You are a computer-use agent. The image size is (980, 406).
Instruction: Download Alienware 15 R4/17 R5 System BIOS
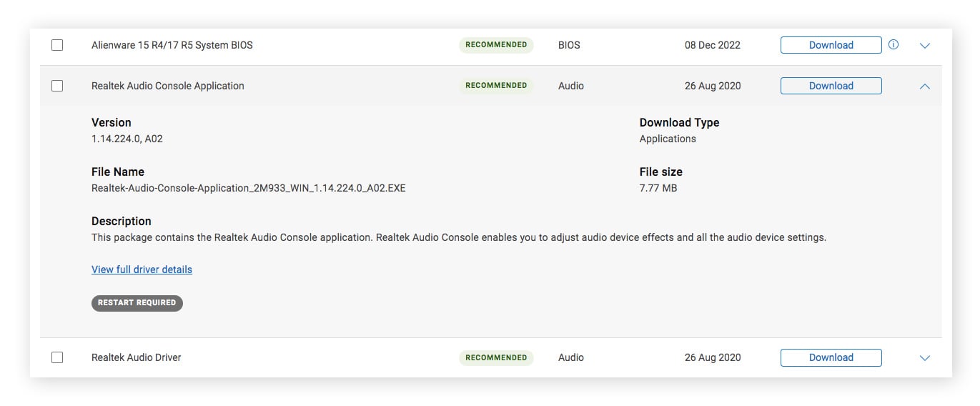[x=831, y=45]
